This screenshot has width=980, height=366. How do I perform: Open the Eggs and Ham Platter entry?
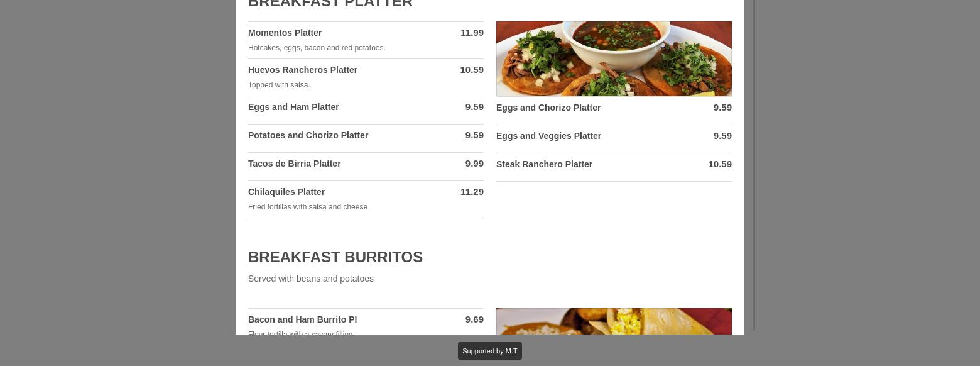coord(366,110)
